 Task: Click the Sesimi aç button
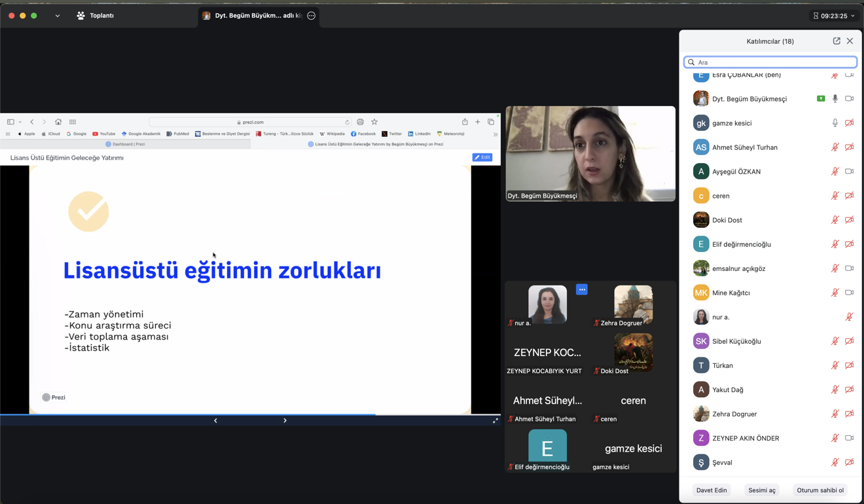click(x=762, y=490)
